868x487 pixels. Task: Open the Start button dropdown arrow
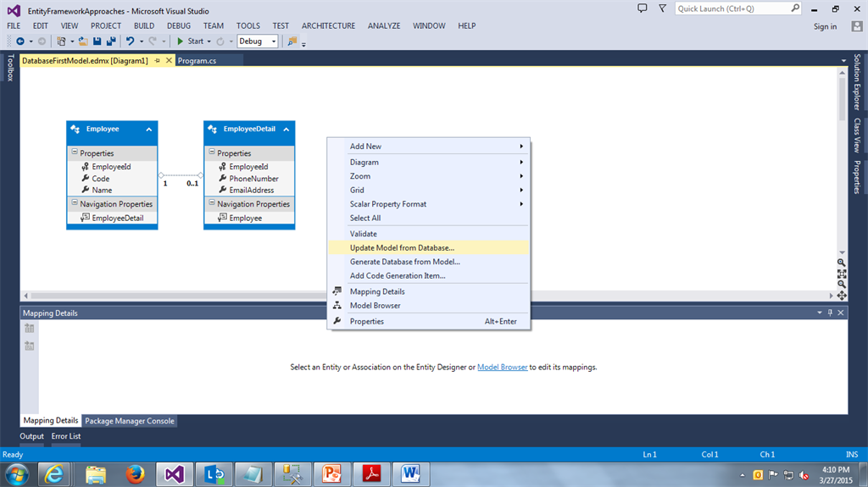tap(209, 42)
